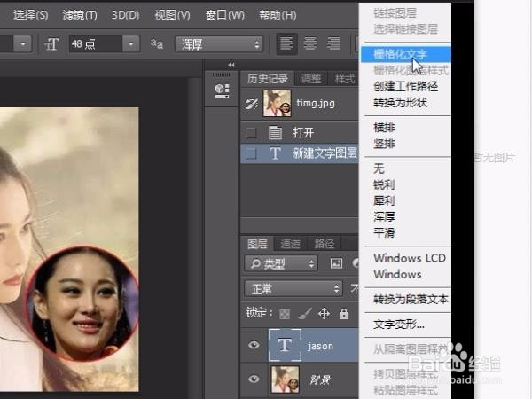This screenshot has width=532, height=399.
Task: Choose 犀利 anti-alias option
Action: 406,201
